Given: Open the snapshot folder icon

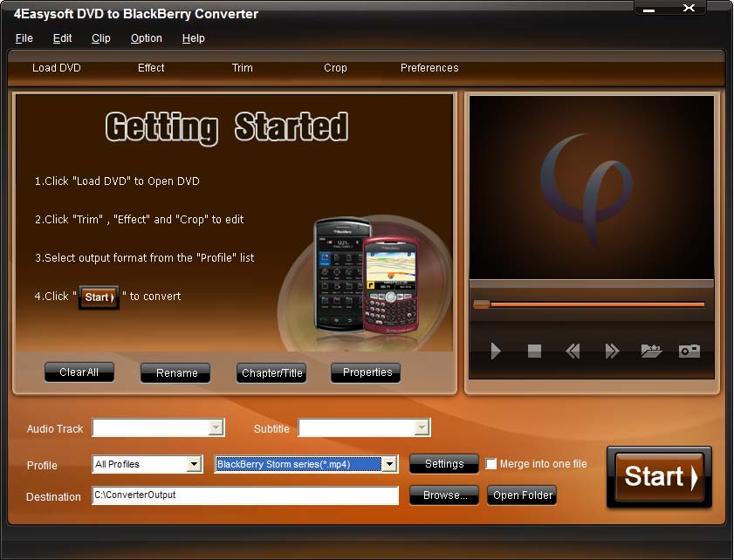Looking at the screenshot, I should (651, 351).
